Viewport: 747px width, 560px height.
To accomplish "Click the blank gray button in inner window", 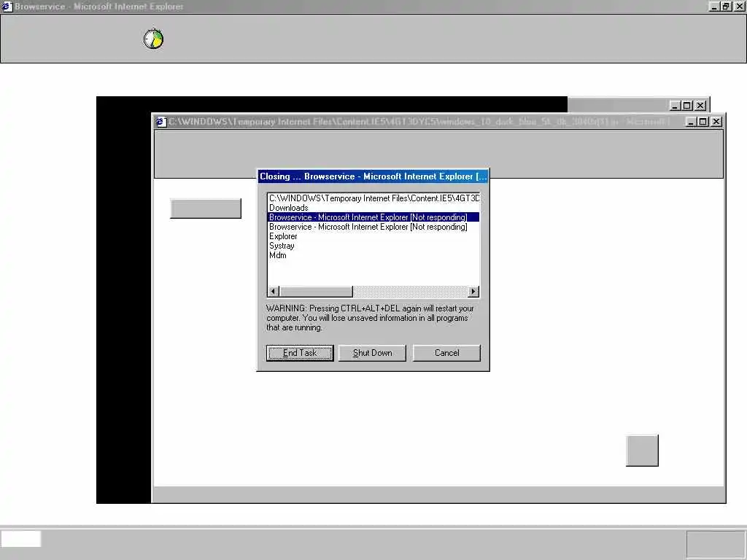I will [x=206, y=209].
